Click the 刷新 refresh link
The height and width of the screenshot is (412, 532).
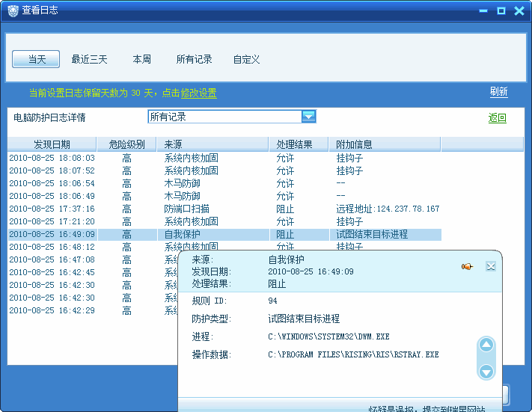498,92
